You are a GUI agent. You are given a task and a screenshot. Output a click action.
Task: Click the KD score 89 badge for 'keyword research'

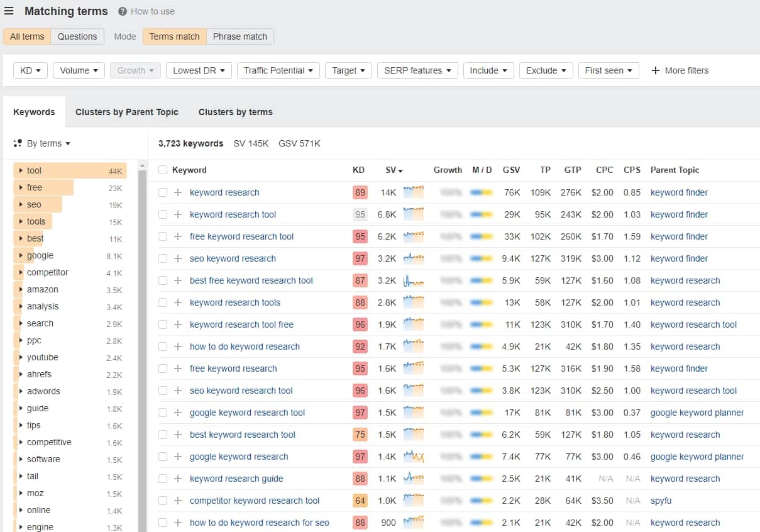tap(360, 192)
